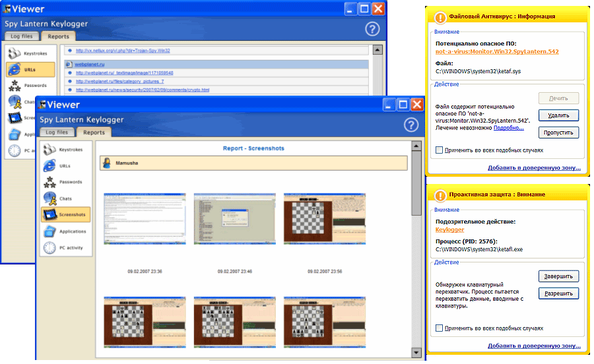Close the front Viewer window
The image size is (594, 364).
click(417, 104)
